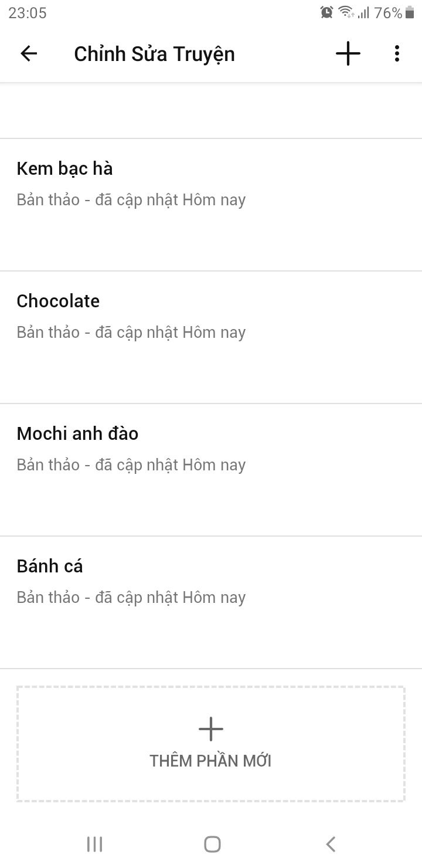
Task: Select the "Chocolate" story part
Action: 58,301
